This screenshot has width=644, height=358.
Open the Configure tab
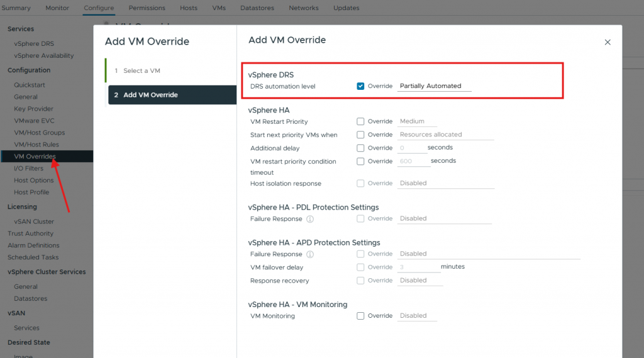99,8
